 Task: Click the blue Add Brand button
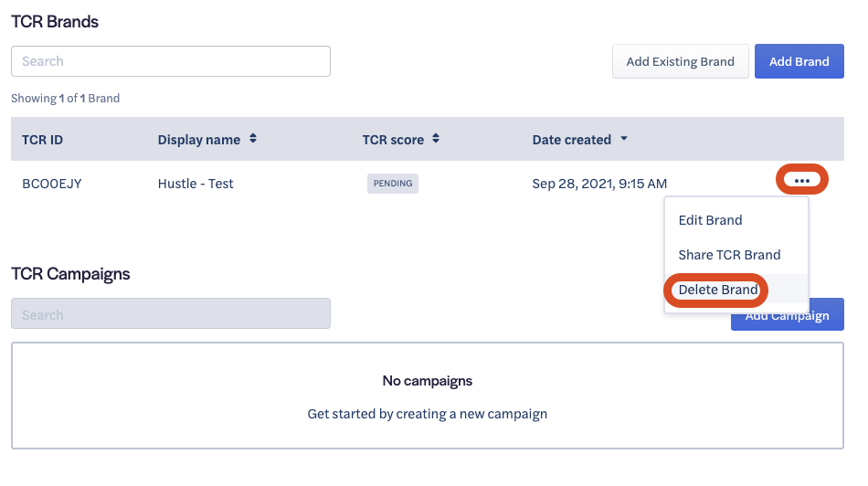click(799, 61)
